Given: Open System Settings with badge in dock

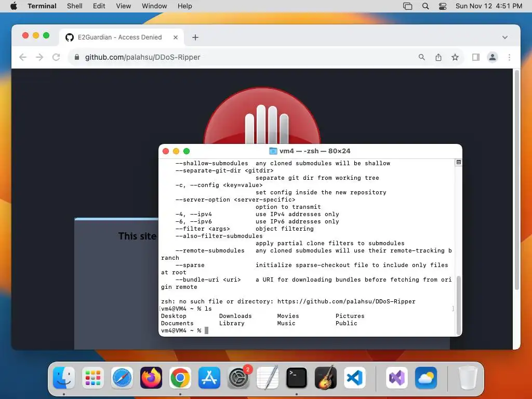Looking at the screenshot, I should coord(238,378).
